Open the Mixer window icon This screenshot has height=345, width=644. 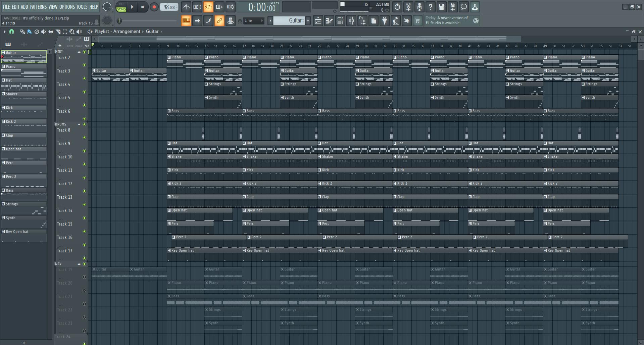pyautogui.click(x=351, y=21)
